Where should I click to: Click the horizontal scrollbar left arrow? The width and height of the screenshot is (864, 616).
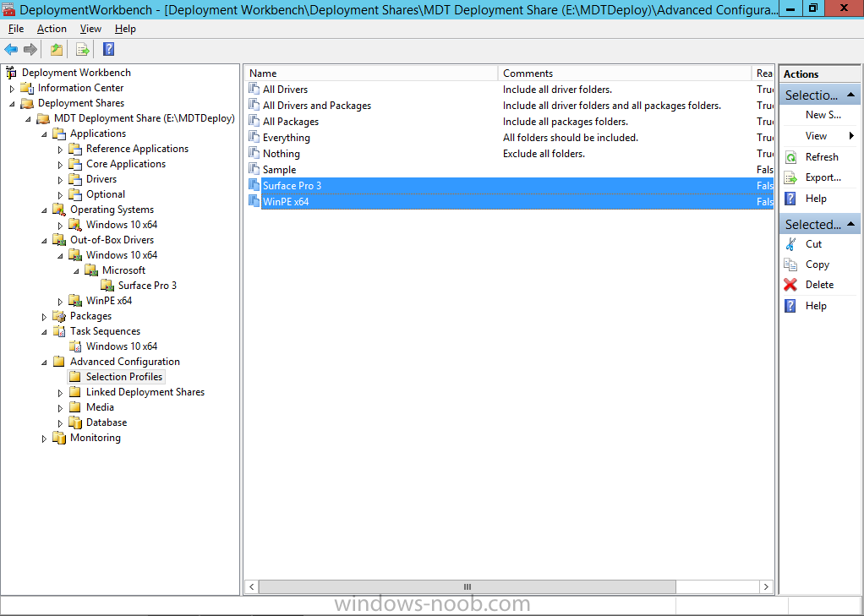click(252, 586)
